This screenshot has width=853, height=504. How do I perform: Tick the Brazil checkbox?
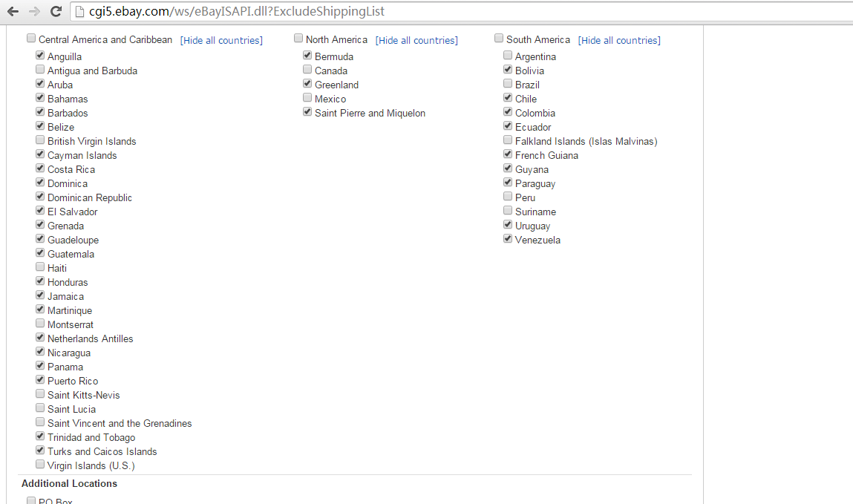click(x=508, y=84)
